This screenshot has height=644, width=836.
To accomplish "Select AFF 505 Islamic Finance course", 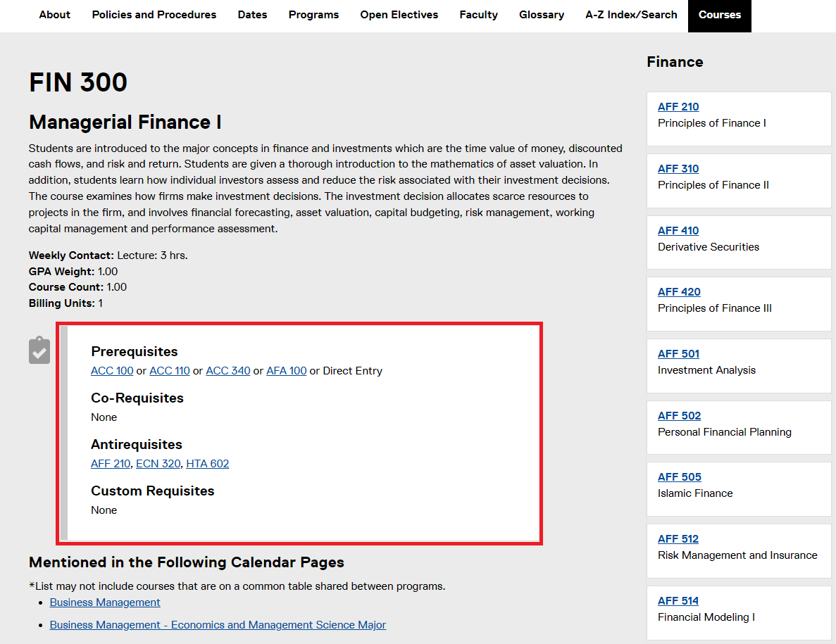I will point(679,477).
